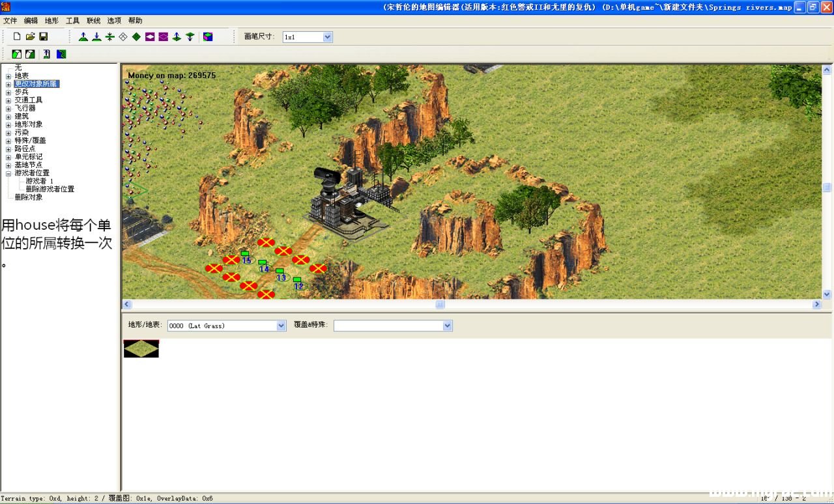This screenshot has height=504, width=834.
Task: Click the map view scroll up arrow
Action: 827,70
